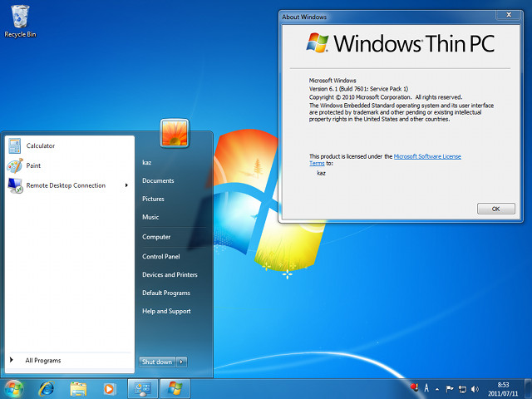Launch Calculator from the Start menu

70,146
